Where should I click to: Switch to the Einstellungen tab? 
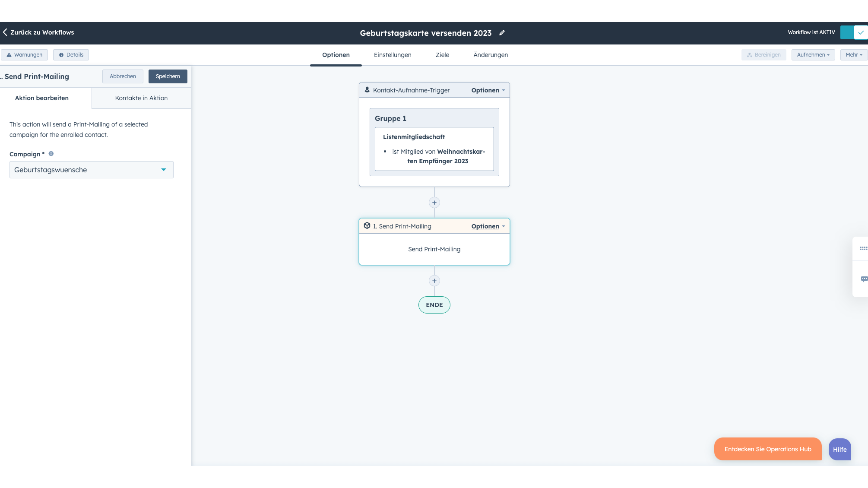click(x=393, y=55)
